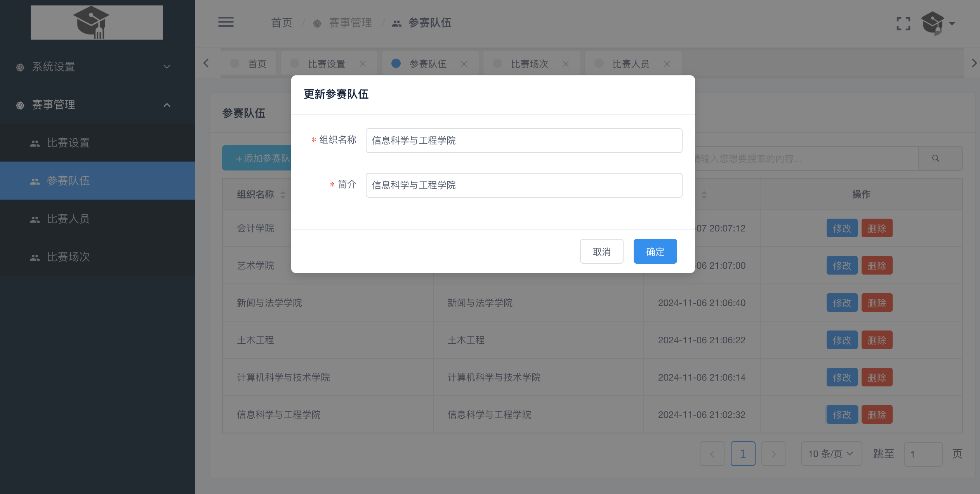Image resolution: width=980 pixels, height=494 pixels.
Task: Click the magnifier search icon button
Action: (x=935, y=158)
